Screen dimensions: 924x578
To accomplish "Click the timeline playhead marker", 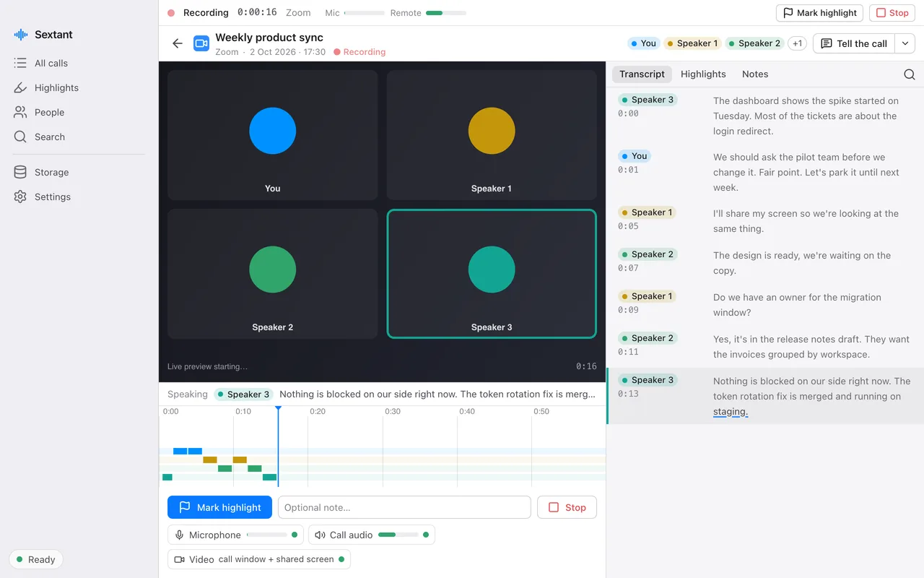I will [x=278, y=409].
